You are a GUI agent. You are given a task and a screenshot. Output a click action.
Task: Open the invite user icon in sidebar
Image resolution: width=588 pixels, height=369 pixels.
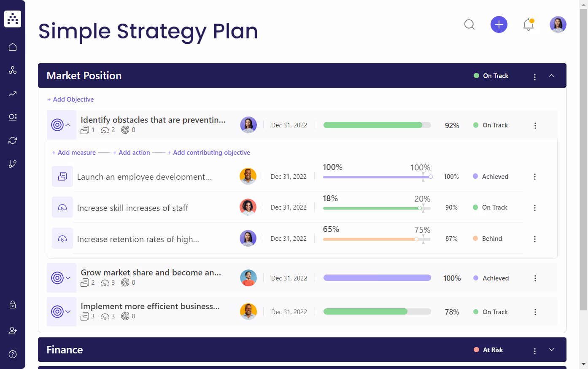coord(12,331)
